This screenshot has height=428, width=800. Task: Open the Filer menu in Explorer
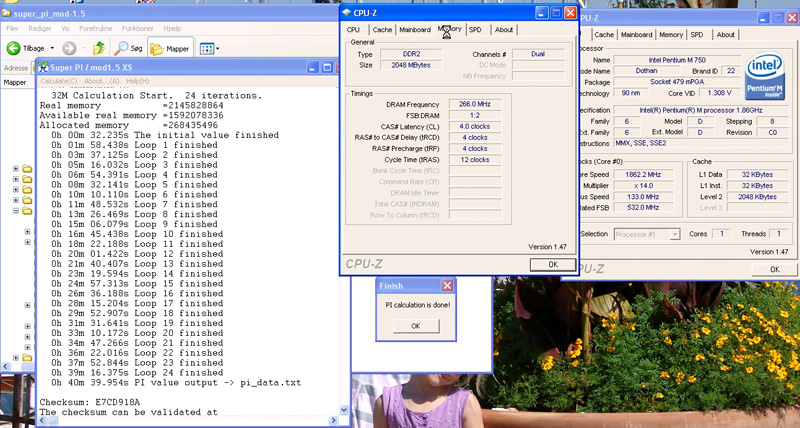coord(12,29)
